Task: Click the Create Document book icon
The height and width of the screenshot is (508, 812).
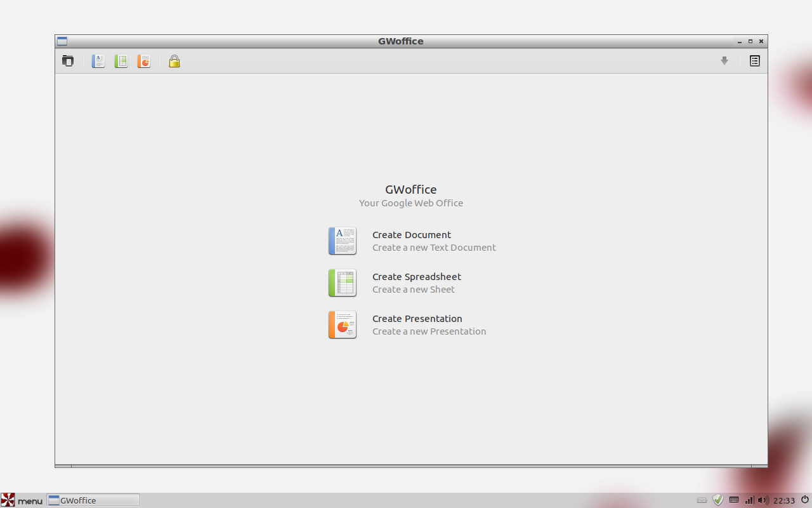Action: (343, 241)
